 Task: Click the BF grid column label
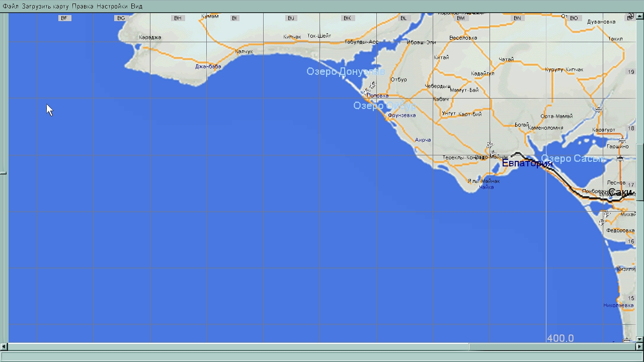tap(64, 18)
